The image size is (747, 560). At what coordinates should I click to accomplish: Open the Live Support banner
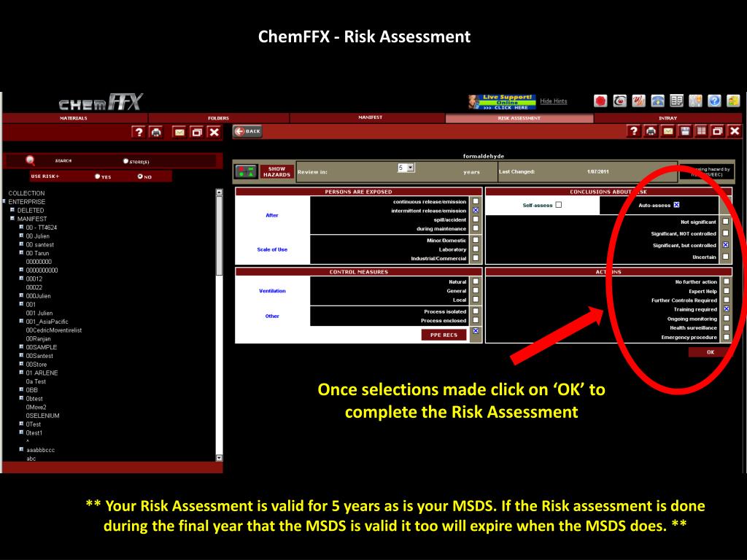pyautogui.click(x=502, y=102)
